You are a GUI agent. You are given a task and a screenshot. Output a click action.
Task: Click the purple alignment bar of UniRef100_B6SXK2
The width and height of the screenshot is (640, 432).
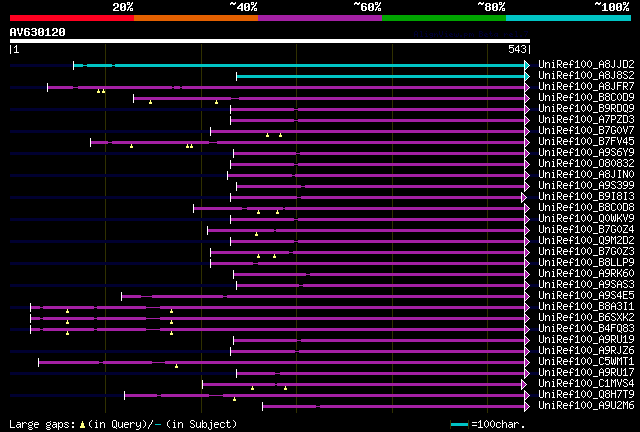(x=278, y=318)
